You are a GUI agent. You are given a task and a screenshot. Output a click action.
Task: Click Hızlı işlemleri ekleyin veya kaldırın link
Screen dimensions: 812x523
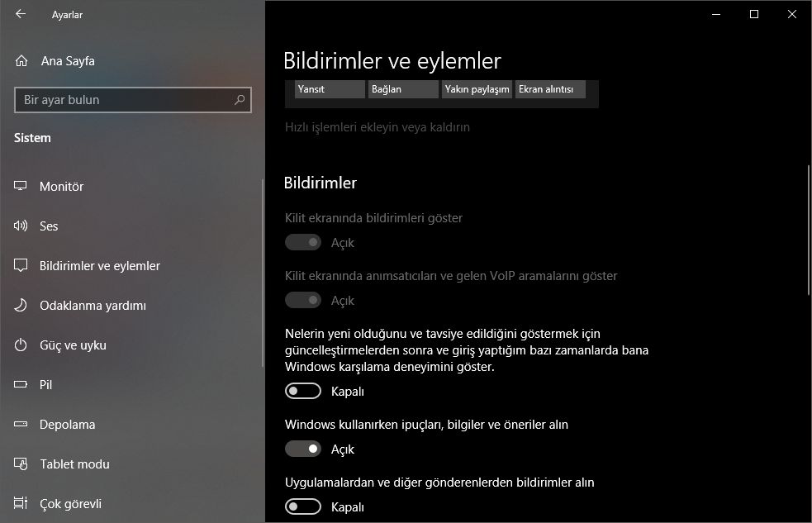coord(377,127)
